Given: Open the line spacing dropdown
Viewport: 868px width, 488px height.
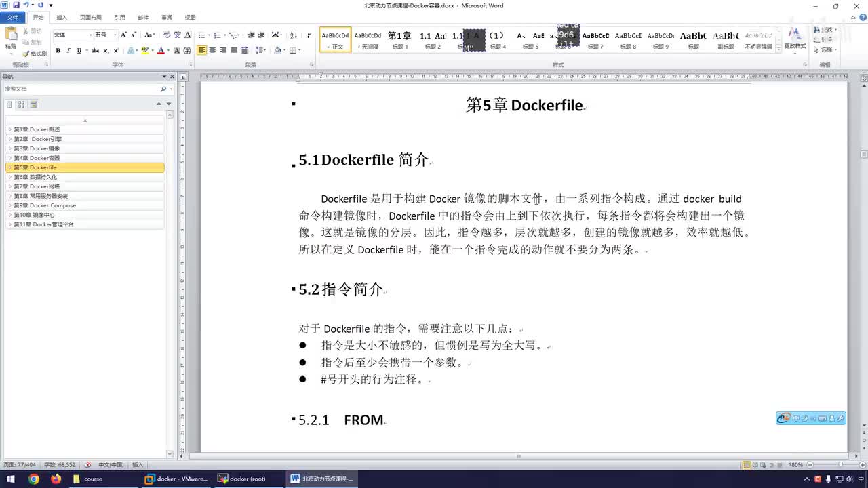Looking at the screenshot, I should (260, 51).
